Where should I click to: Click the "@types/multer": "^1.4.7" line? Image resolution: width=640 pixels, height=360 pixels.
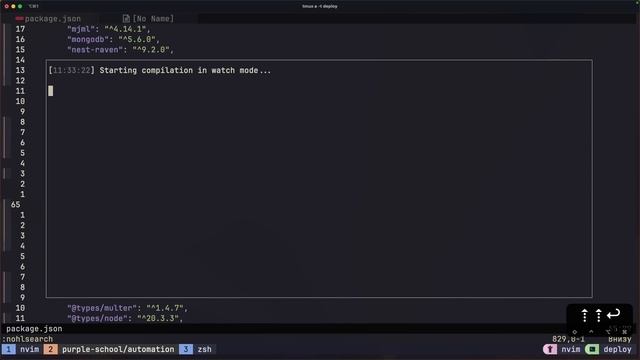127,308
